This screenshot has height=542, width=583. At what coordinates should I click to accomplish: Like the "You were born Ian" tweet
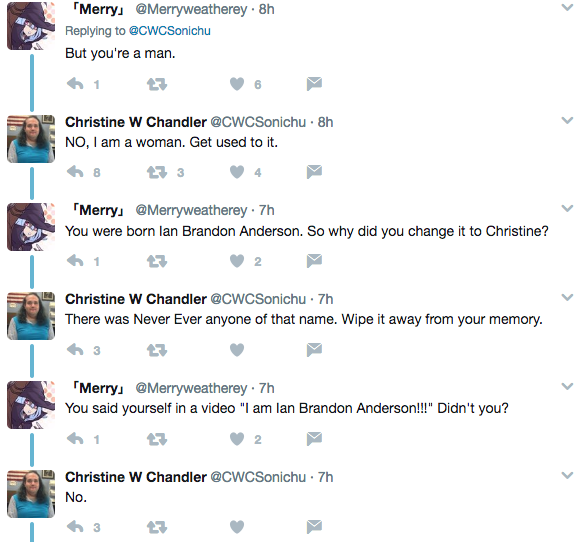[x=237, y=261]
